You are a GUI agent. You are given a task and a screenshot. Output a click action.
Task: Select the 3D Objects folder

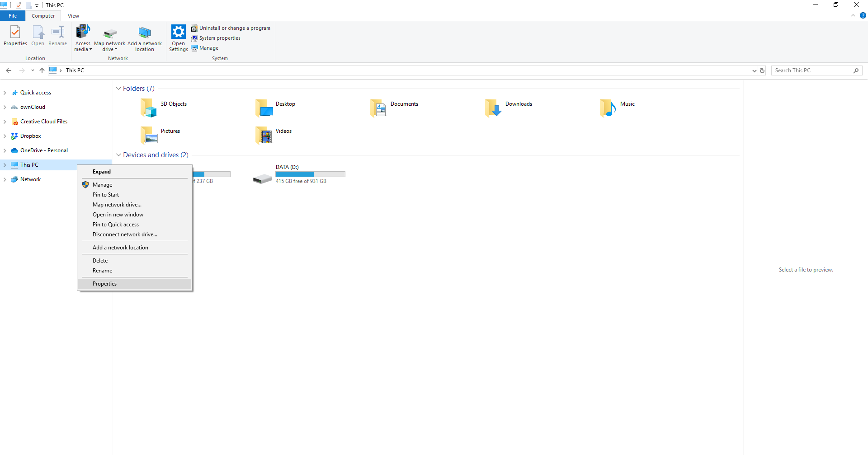coord(149,108)
